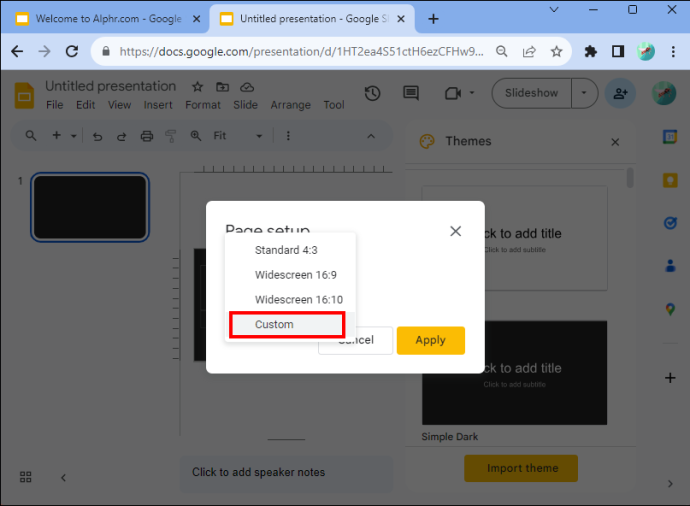Select Custom in page setup dropdown
Screen dimensions: 690x506
pyautogui.click(x=287, y=325)
